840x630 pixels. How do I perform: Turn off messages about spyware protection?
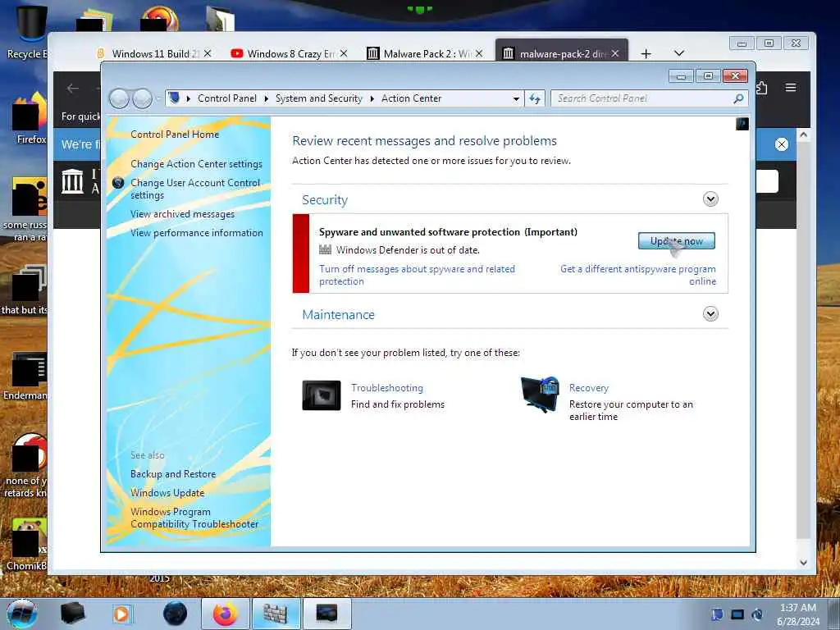417,275
